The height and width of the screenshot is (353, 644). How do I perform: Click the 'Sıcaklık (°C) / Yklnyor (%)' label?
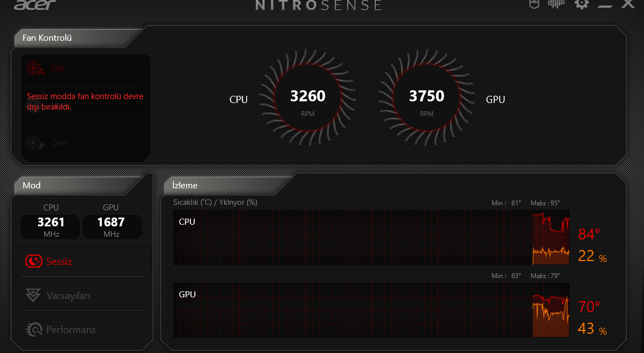click(x=215, y=203)
